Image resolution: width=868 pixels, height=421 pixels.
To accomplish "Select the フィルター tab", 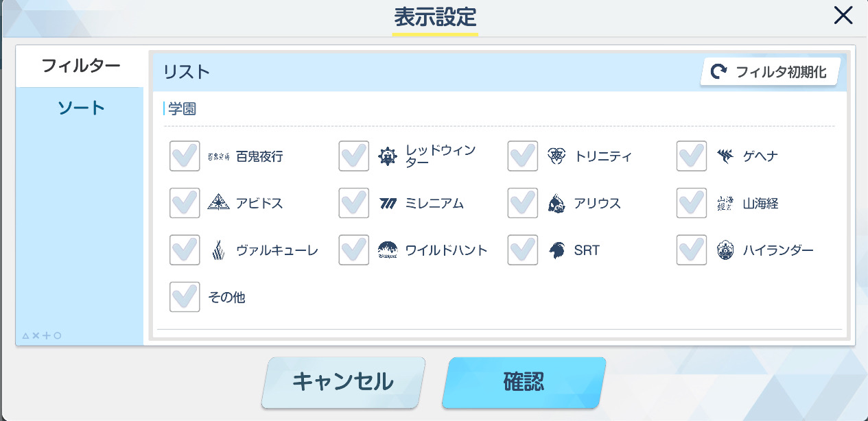I will pos(81,66).
